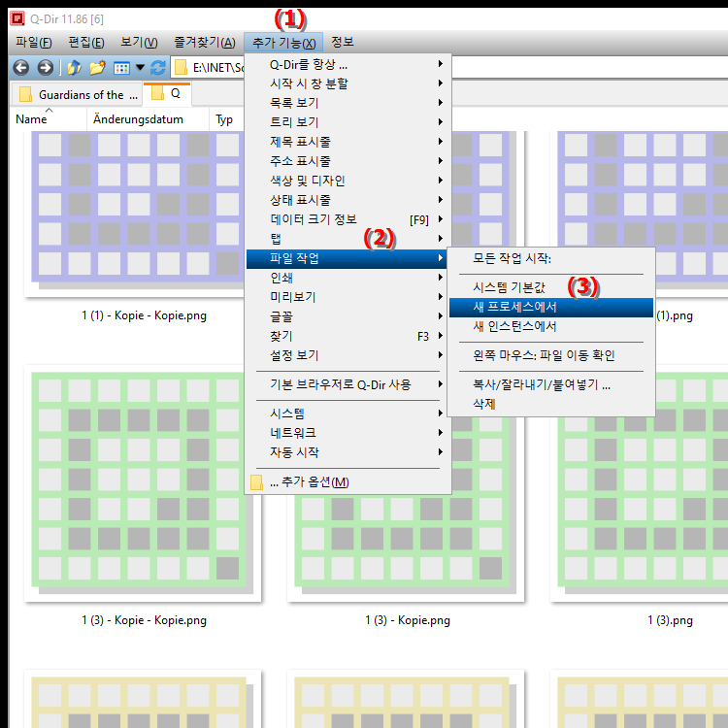This screenshot has width=728, height=728.
Task: Refresh the current folder view
Action: 158,68
